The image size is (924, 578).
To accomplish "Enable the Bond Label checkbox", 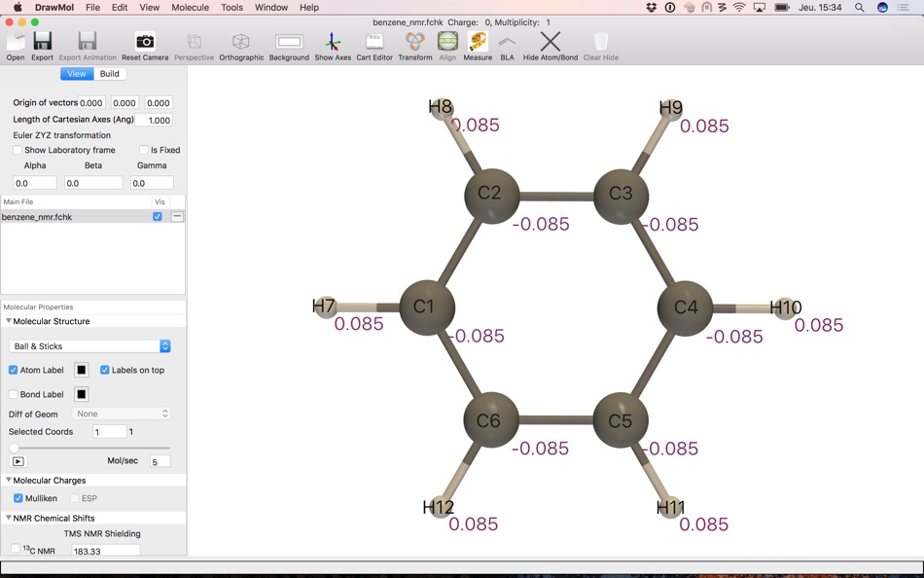I will (x=13, y=394).
